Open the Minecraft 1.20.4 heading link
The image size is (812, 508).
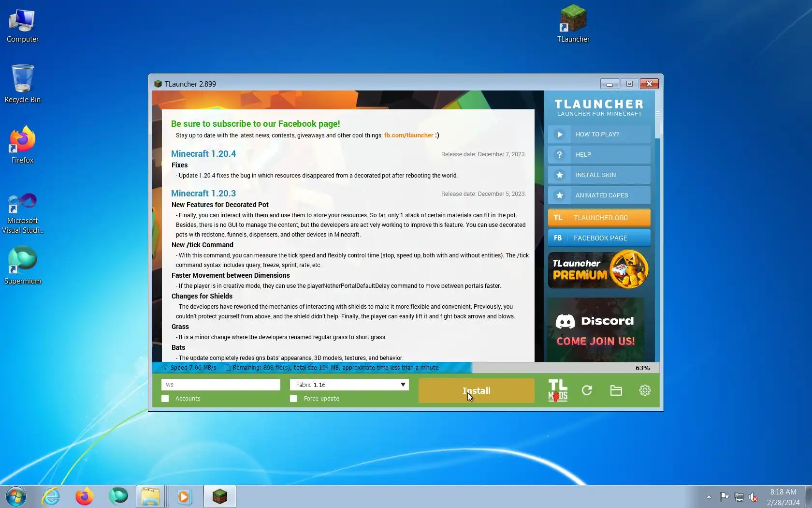[203, 154]
